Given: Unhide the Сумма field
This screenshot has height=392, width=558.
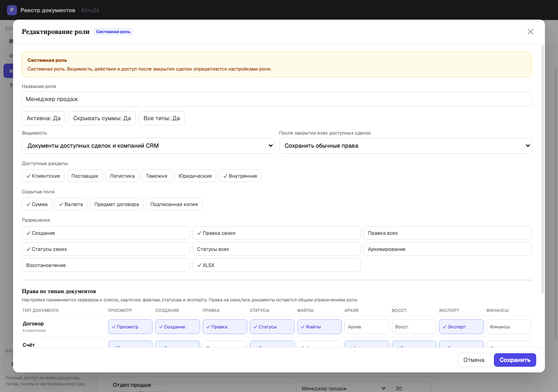Looking at the screenshot, I should point(37,204).
